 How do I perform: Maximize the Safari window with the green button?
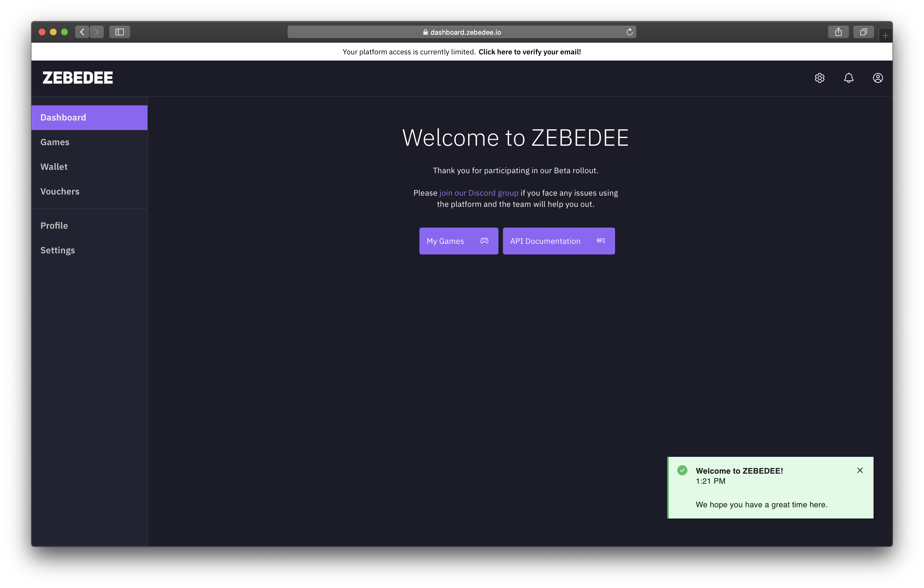[64, 32]
